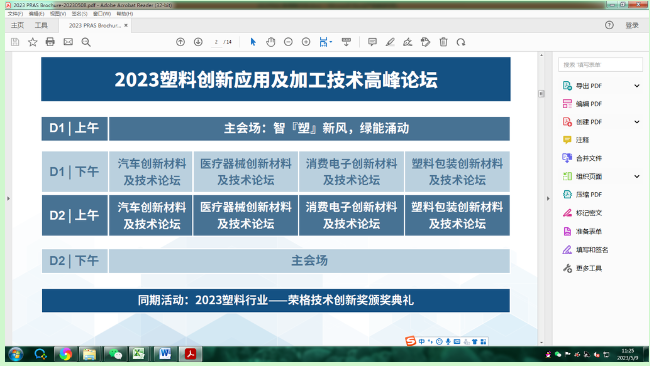Open the find text magnifier tool
The width and height of the screenshot is (650, 366).
point(86,42)
